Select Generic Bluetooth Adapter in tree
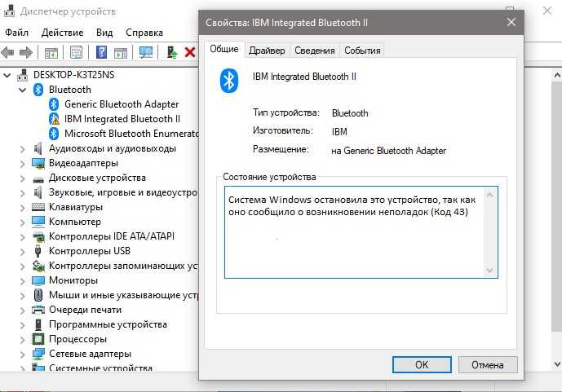This screenshot has width=562, height=392. click(x=122, y=104)
